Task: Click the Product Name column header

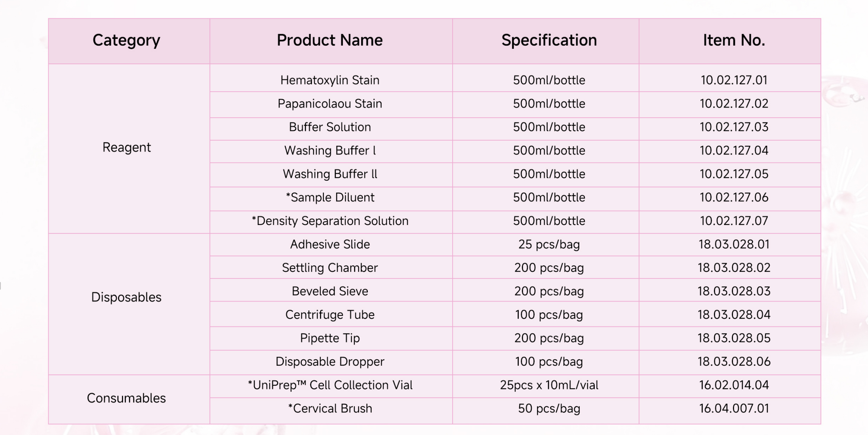Action: point(330,40)
